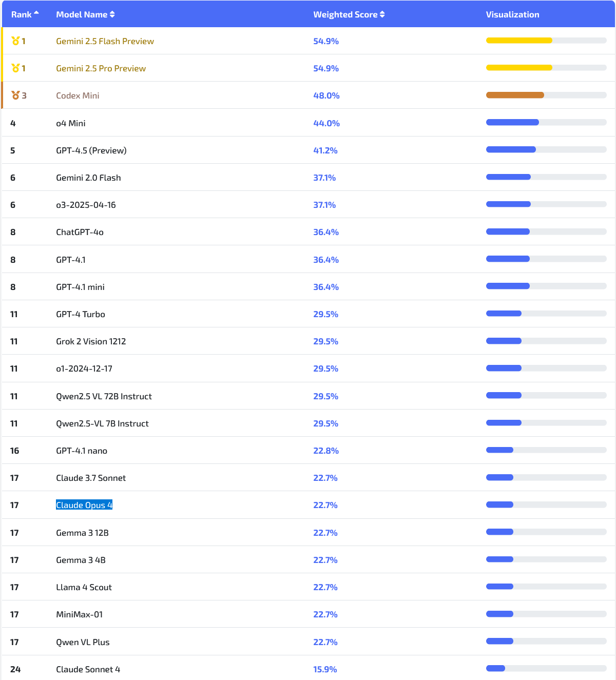Click the highlighted Claude Opus 4 name
The height and width of the screenshot is (680, 616).
84,505
